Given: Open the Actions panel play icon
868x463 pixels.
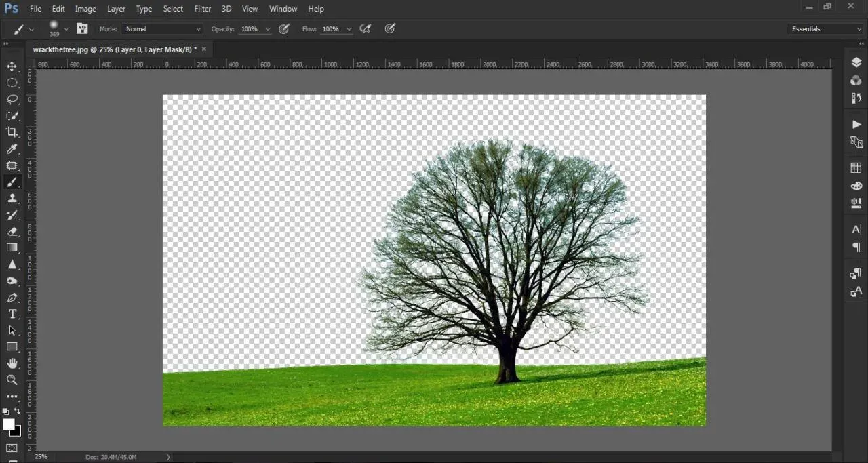Looking at the screenshot, I should click(856, 125).
